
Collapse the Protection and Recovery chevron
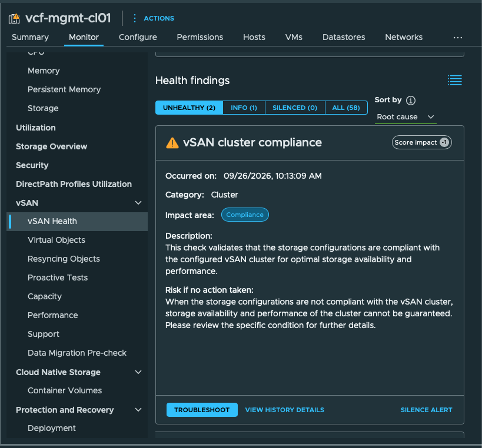pos(138,410)
